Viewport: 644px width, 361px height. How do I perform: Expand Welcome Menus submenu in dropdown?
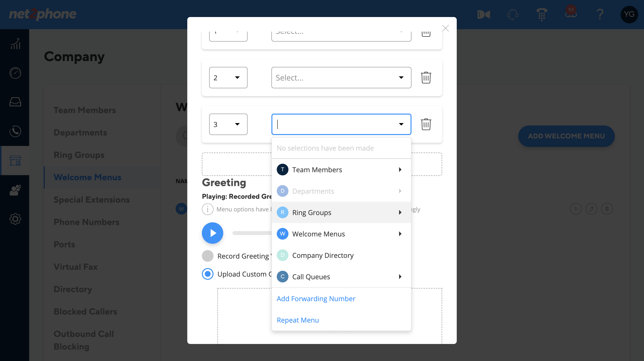click(341, 234)
